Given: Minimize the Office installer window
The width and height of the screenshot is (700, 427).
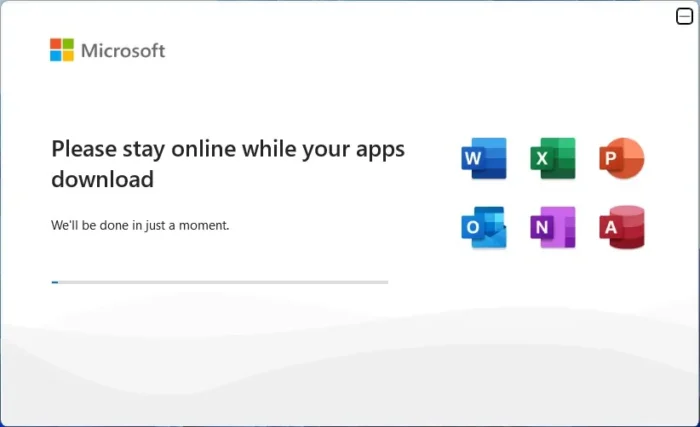Looking at the screenshot, I should 684,17.
